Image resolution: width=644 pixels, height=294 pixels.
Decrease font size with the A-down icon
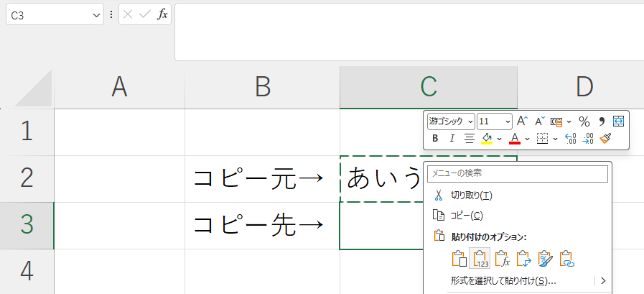(x=540, y=121)
